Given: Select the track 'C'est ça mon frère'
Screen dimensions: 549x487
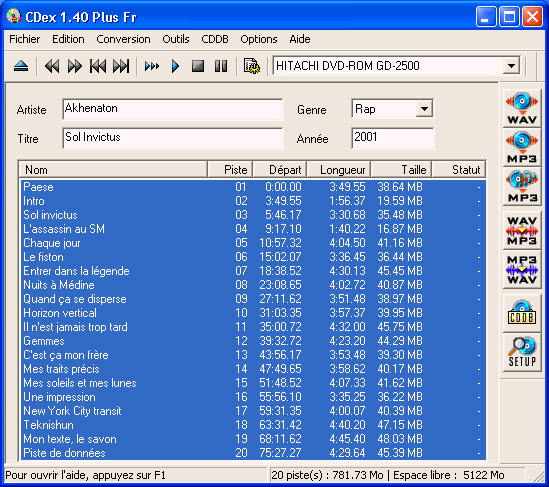Looking at the screenshot, I should 253,355.
